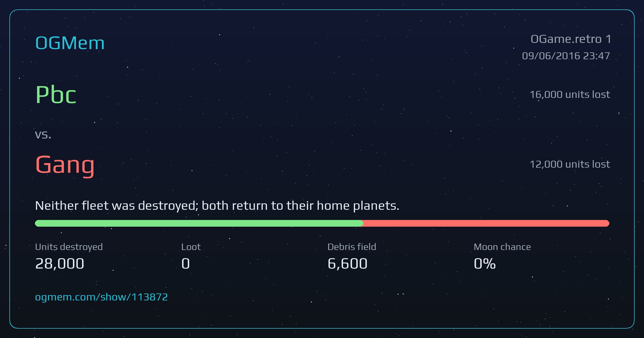
Task: Select the attacker name Pbc
Action: pyautogui.click(x=56, y=94)
